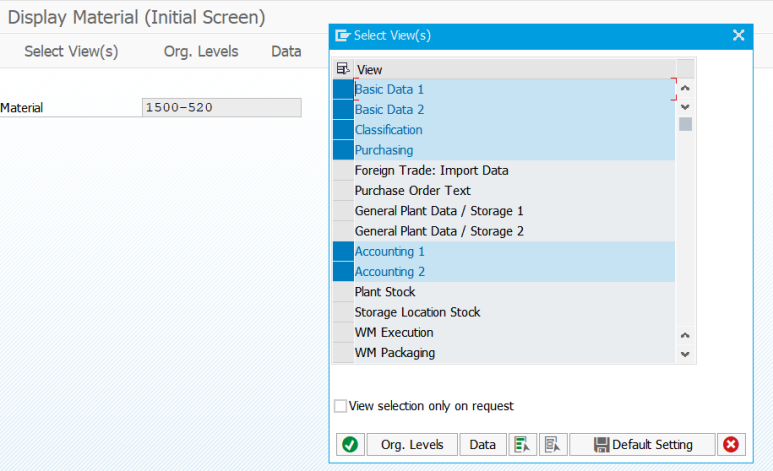Click the Purchasing text
Screen dimensions: 773x471
pyautogui.click(x=384, y=150)
